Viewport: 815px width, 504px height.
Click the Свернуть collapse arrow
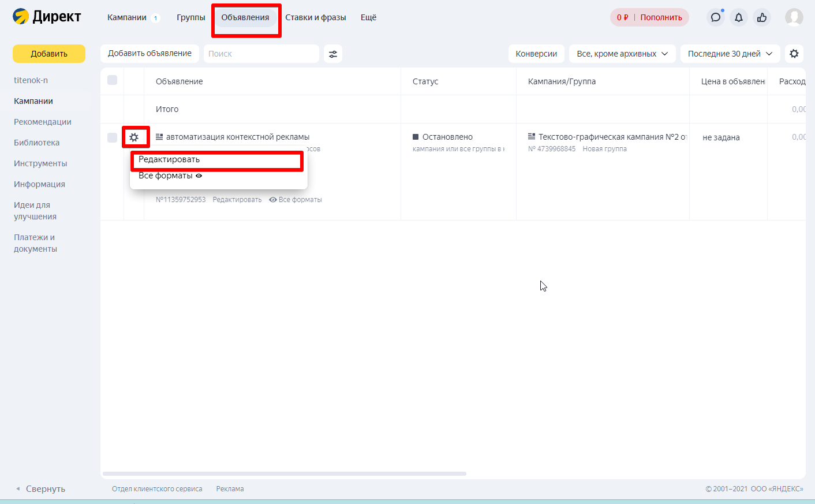coord(18,488)
